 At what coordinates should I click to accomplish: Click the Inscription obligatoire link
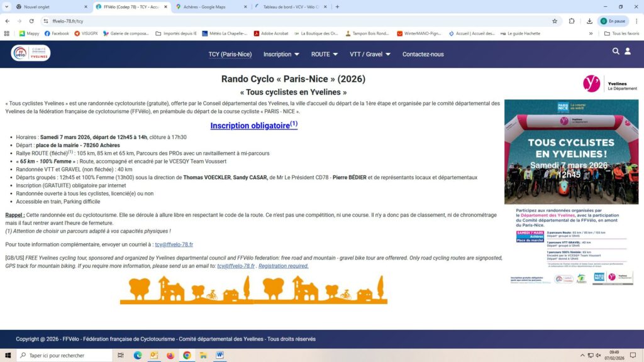pyautogui.click(x=253, y=126)
